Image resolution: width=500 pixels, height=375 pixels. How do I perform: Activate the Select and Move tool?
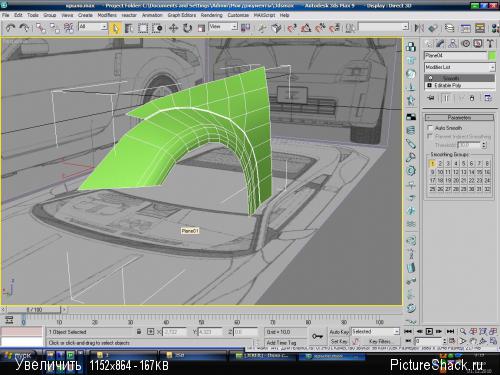(x=173, y=28)
